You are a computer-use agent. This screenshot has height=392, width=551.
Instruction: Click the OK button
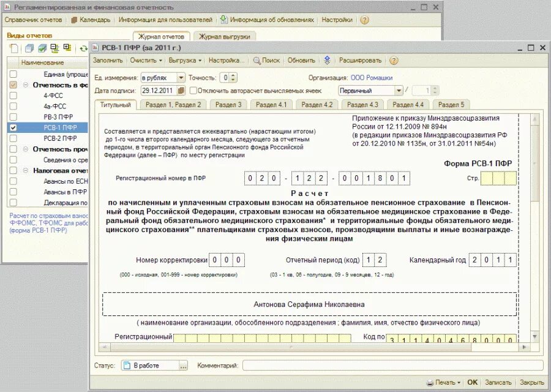point(472,383)
